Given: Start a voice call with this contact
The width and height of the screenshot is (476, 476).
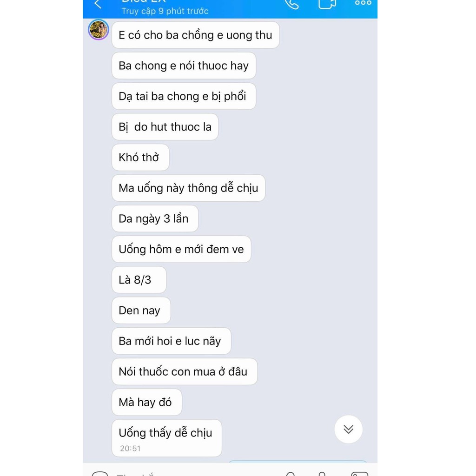Looking at the screenshot, I should (x=292, y=4).
